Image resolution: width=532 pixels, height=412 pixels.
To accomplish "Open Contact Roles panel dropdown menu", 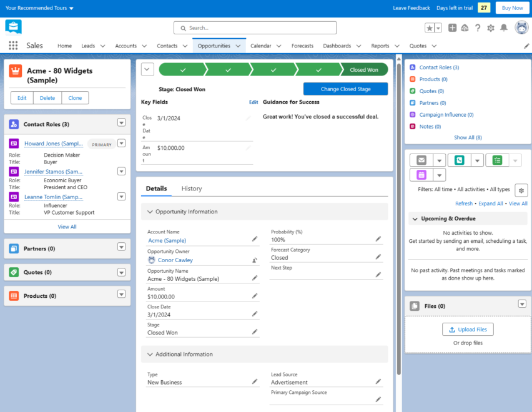I will pyautogui.click(x=122, y=124).
